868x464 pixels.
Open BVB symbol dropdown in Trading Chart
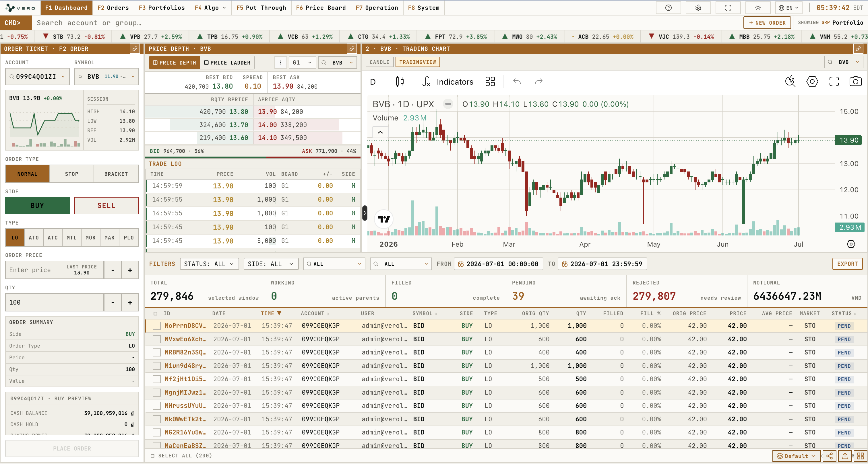[843, 62]
